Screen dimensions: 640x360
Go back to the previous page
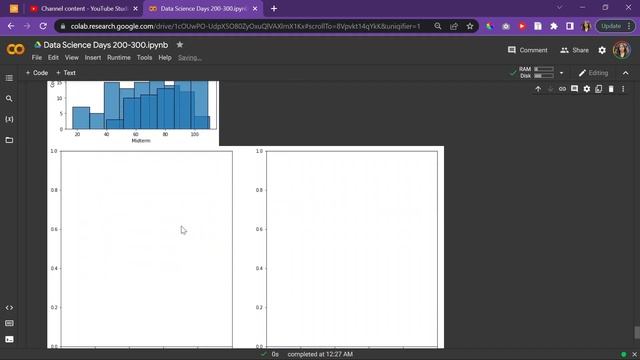[x=11, y=26]
